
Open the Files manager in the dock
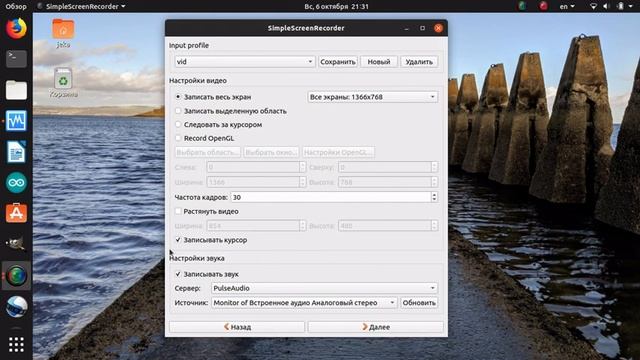[x=16, y=90]
